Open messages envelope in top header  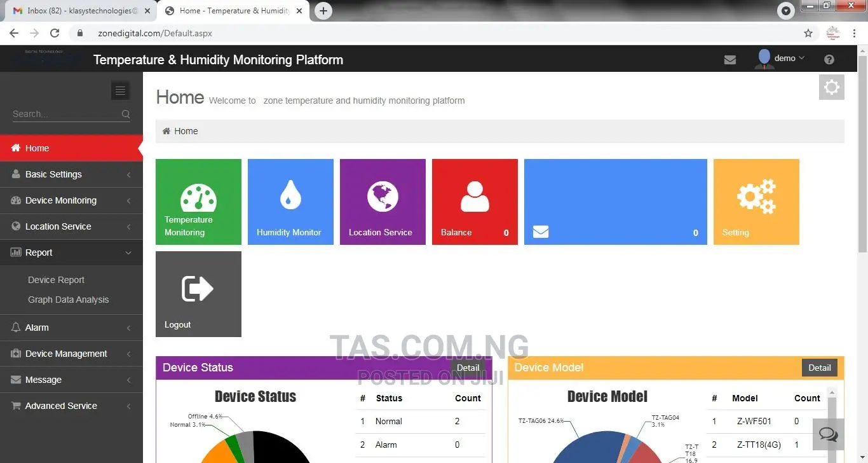pyautogui.click(x=730, y=60)
